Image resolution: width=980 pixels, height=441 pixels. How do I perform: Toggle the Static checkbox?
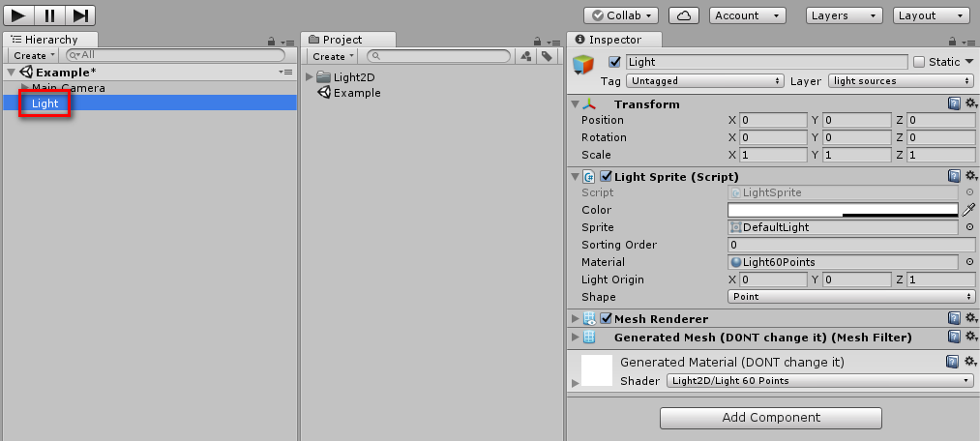tap(919, 62)
